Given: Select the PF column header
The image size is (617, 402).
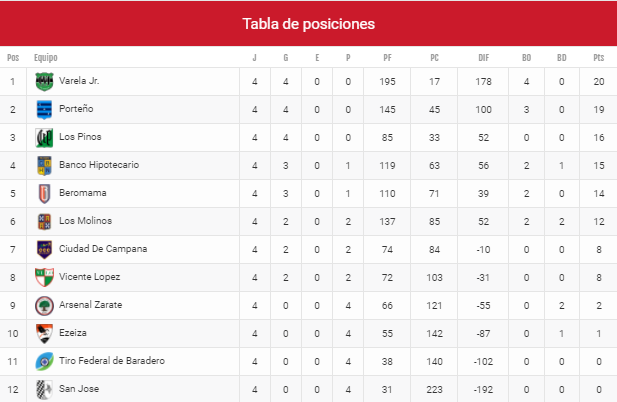Looking at the screenshot, I should pos(387,57).
